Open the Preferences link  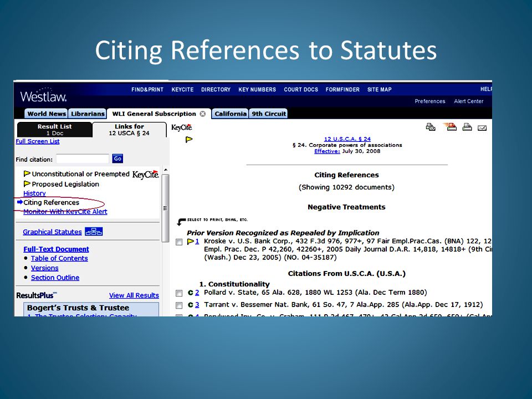(x=430, y=101)
